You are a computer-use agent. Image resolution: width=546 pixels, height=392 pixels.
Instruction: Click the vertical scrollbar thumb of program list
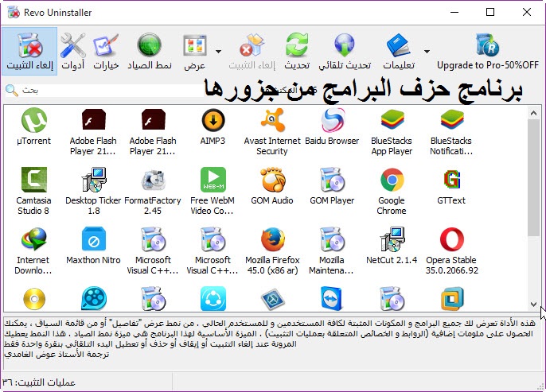(533, 177)
